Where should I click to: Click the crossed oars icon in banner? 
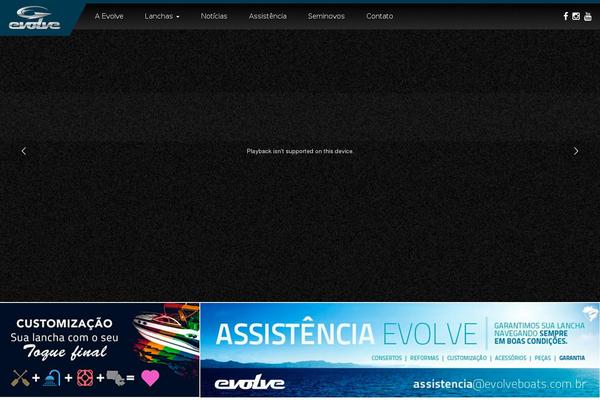point(20,378)
